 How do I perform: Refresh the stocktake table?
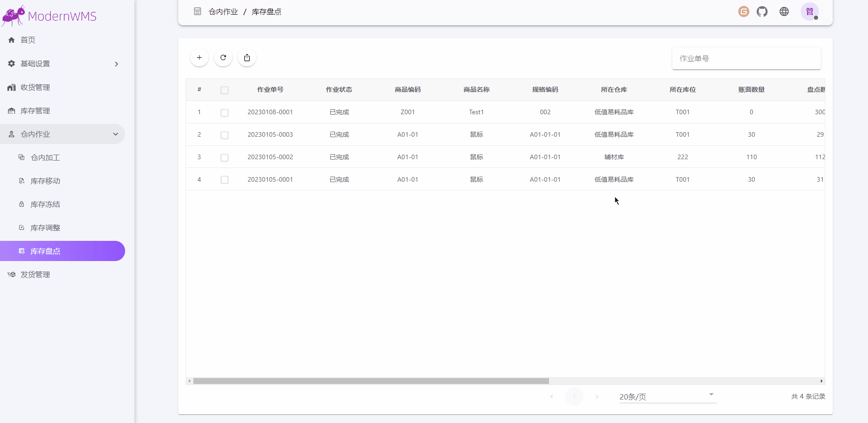223,57
